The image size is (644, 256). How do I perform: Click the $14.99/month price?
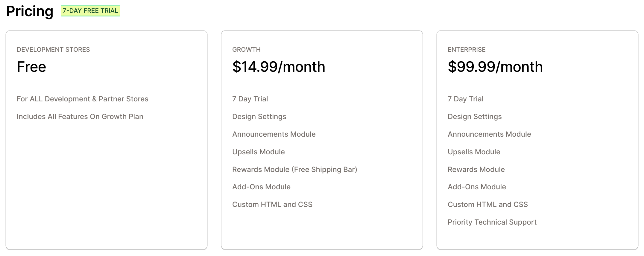click(x=279, y=67)
